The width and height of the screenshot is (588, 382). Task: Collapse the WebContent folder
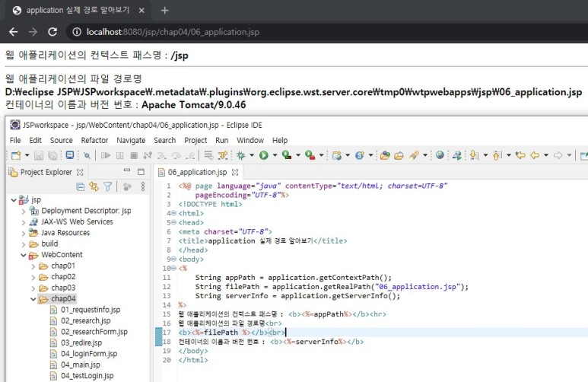coord(24,255)
